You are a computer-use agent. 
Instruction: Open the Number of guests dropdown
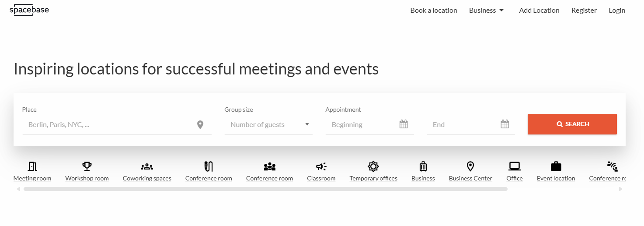pos(268,125)
